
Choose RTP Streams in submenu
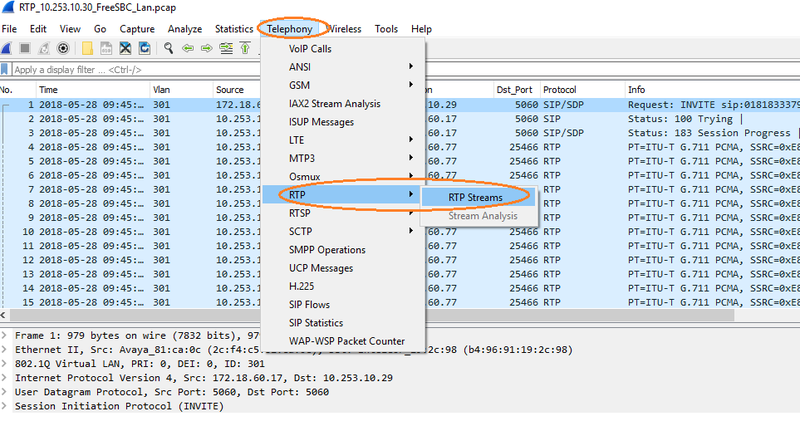(479, 197)
